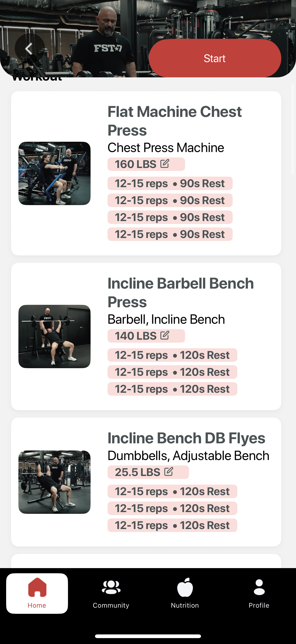
Task: Open Incline Barbell Bench Press thumbnail
Action: point(54,336)
